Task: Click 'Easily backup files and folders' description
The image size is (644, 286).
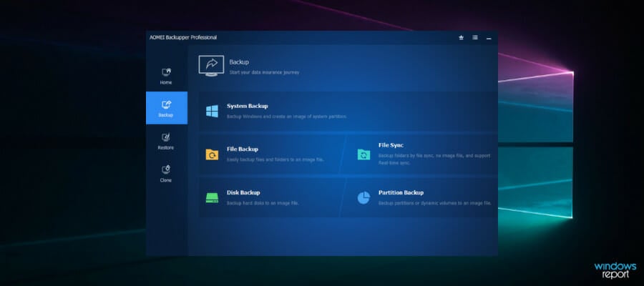Action: (x=275, y=159)
